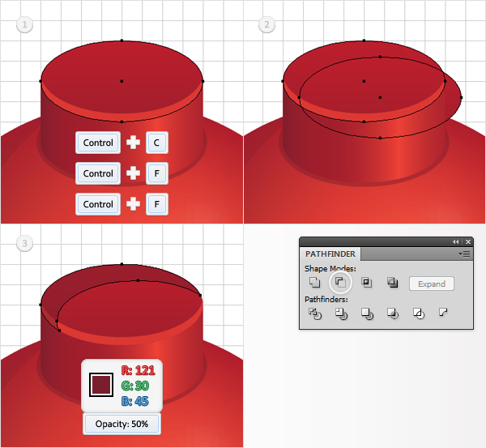Click the Divide pathfinder icon
Viewport: 486px width, 448px height.
(x=315, y=314)
